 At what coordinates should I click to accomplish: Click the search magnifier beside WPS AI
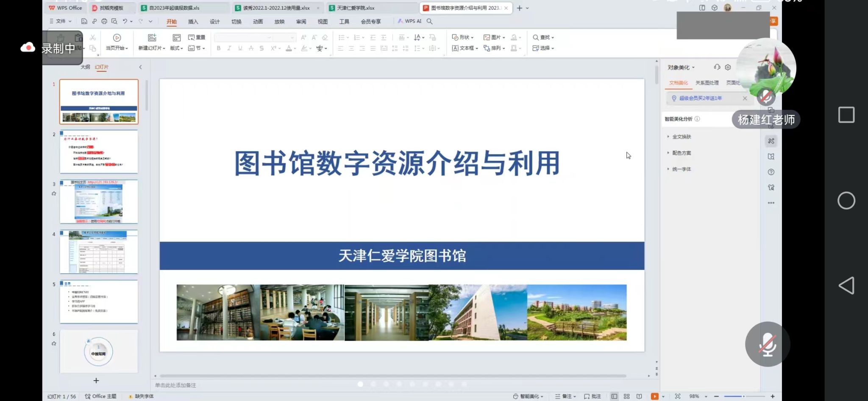(429, 21)
